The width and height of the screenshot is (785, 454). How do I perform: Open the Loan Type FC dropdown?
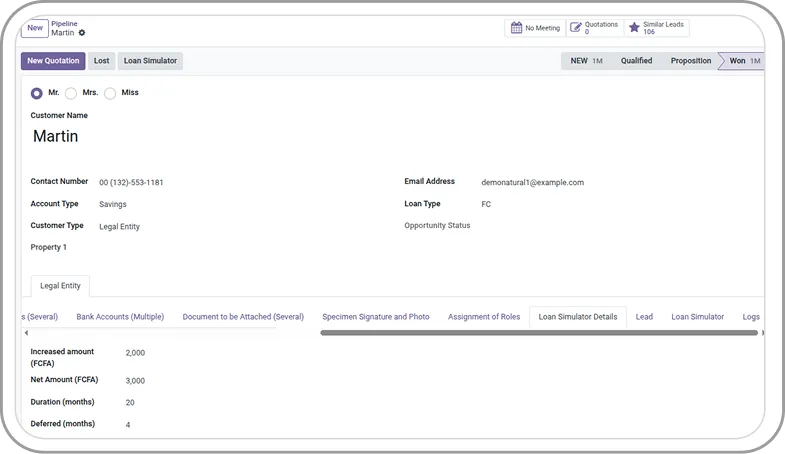[486, 204]
